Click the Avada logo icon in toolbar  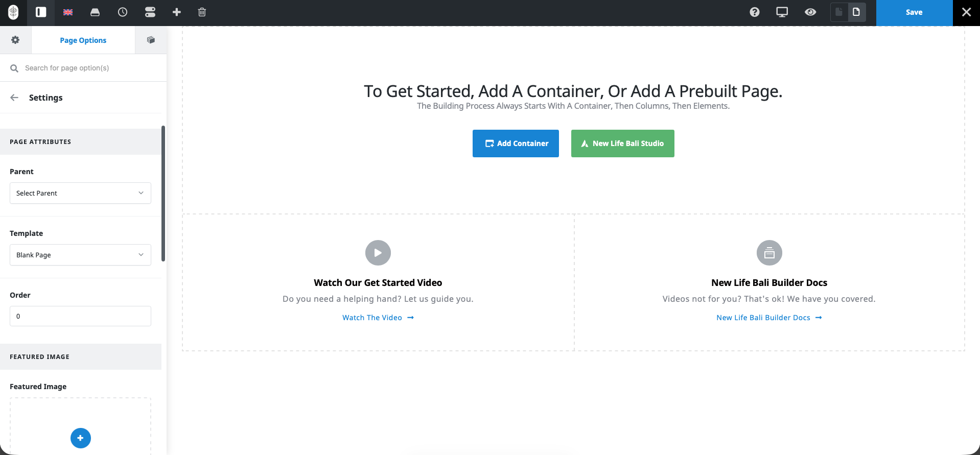click(x=14, y=12)
